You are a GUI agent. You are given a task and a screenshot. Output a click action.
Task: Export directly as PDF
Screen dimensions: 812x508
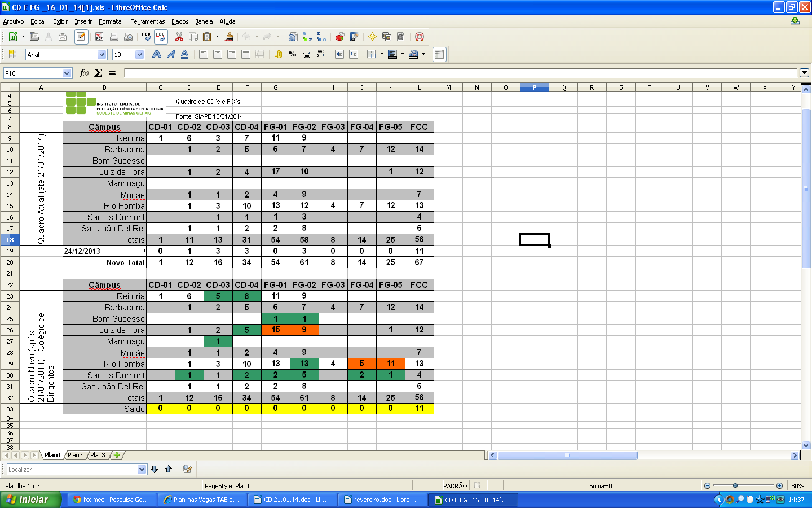[99, 37]
